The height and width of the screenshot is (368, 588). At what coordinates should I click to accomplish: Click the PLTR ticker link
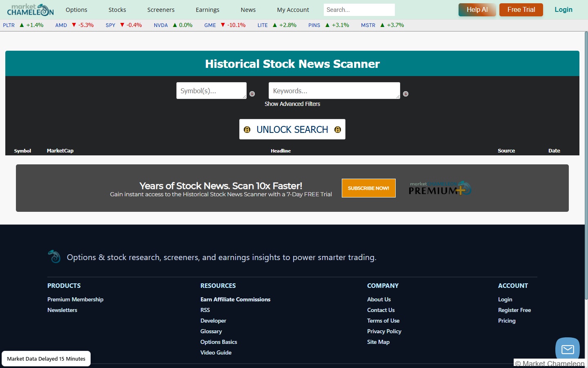click(9, 25)
